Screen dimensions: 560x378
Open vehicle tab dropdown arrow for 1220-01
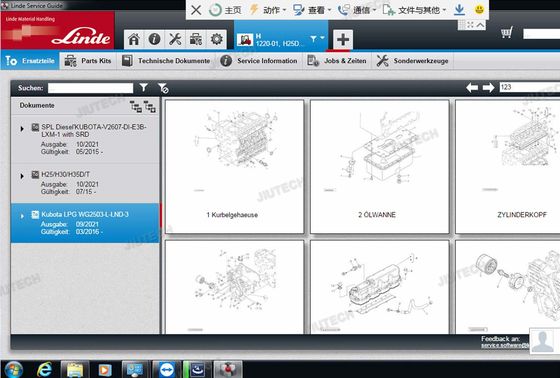pyautogui.click(x=322, y=38)
